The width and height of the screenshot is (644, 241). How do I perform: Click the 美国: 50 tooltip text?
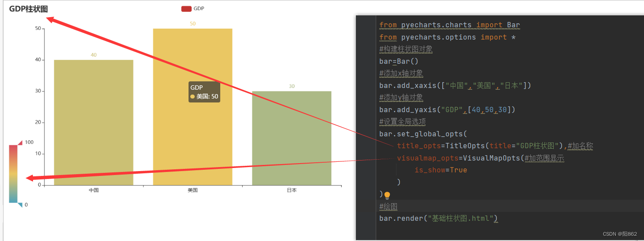point(207,96)
